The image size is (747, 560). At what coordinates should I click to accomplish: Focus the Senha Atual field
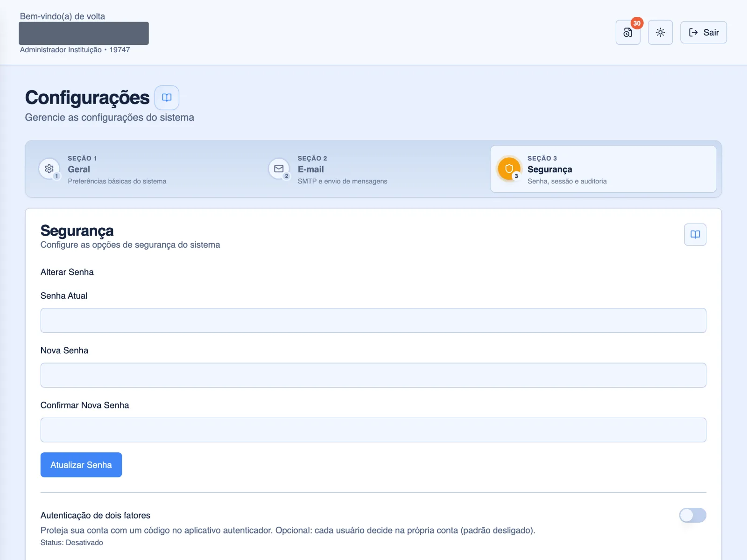pos(373,320)
